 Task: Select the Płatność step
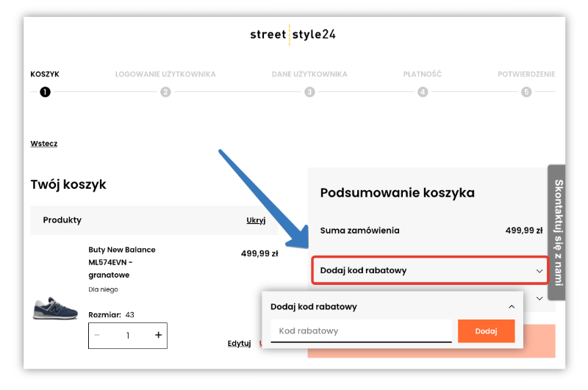[x=423, y=74]
